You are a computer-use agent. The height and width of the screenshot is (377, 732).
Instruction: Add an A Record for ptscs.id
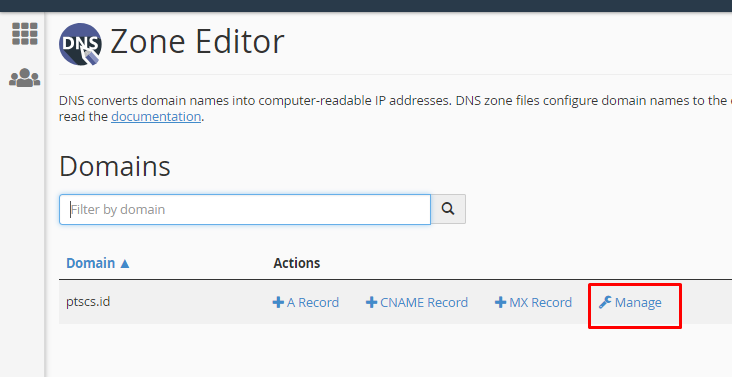(306, 302)
